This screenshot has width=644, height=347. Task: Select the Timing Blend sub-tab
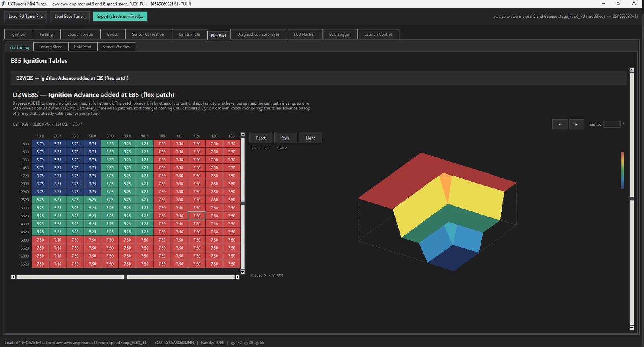point(51,47)
